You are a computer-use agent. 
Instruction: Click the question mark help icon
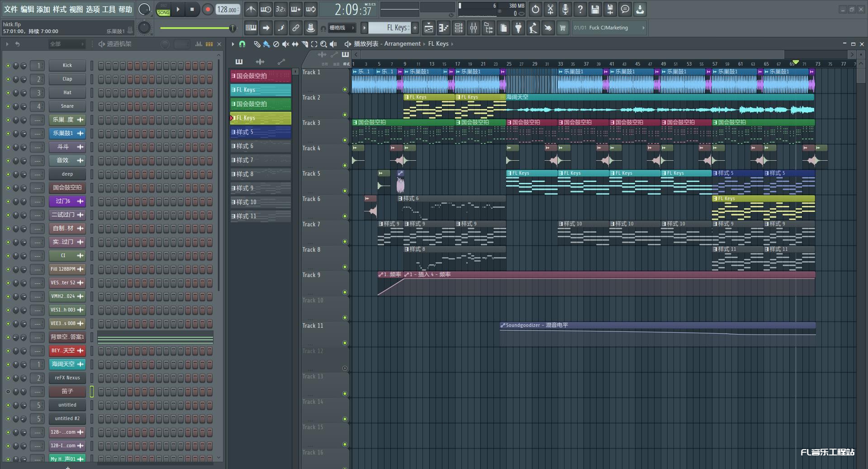[x=580, y=9]
